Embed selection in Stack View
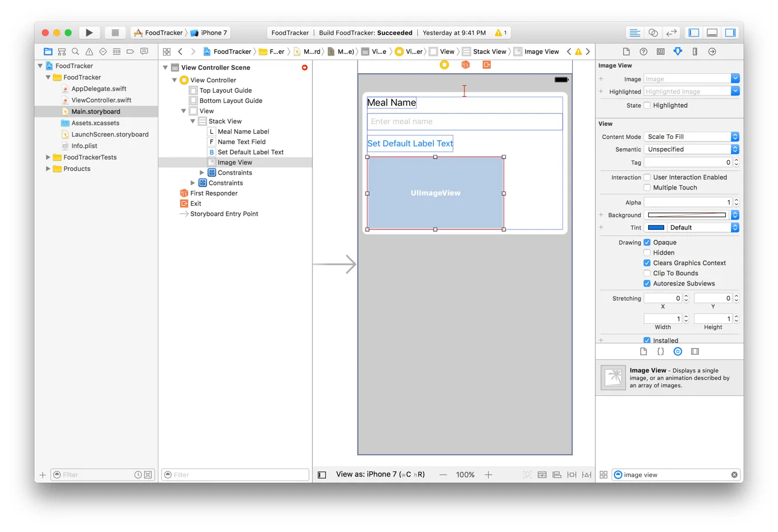 542,475
